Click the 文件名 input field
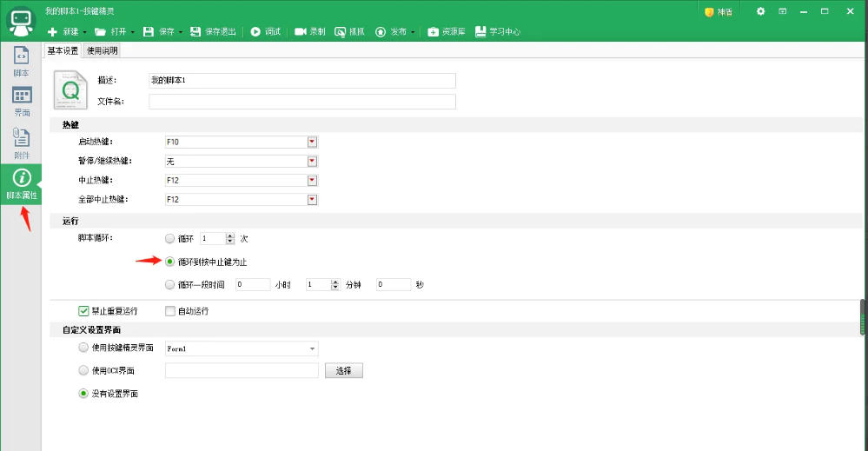 pyautogui.click(x=301, y=102)
